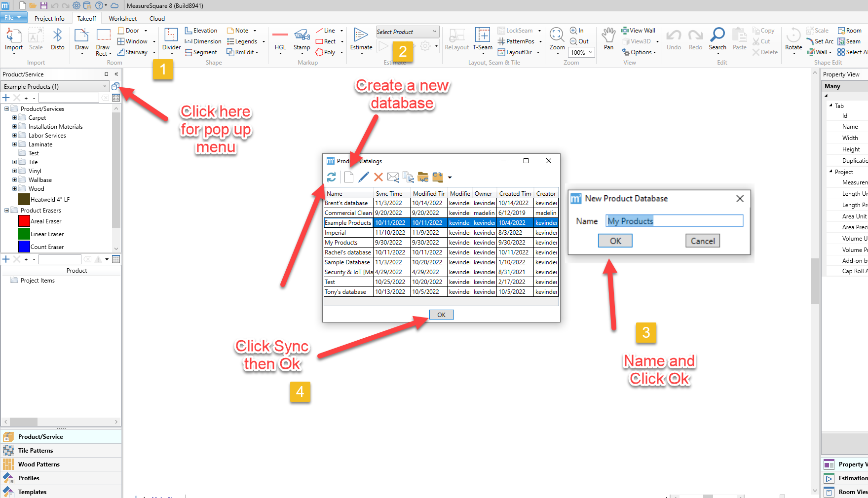This screenshot has width=868, height=498.
Task: Open the Wood Patterns panel
Action: pos(61,464)
